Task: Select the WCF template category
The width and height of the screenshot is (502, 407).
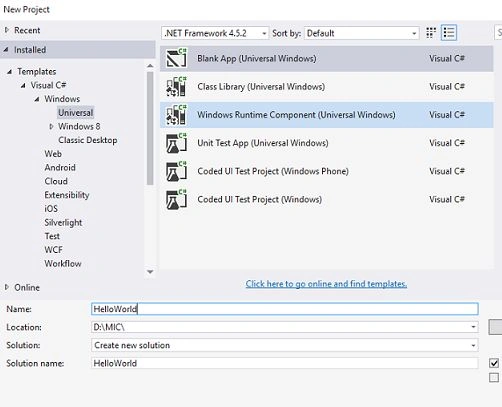Action: [x=54, y=250]
